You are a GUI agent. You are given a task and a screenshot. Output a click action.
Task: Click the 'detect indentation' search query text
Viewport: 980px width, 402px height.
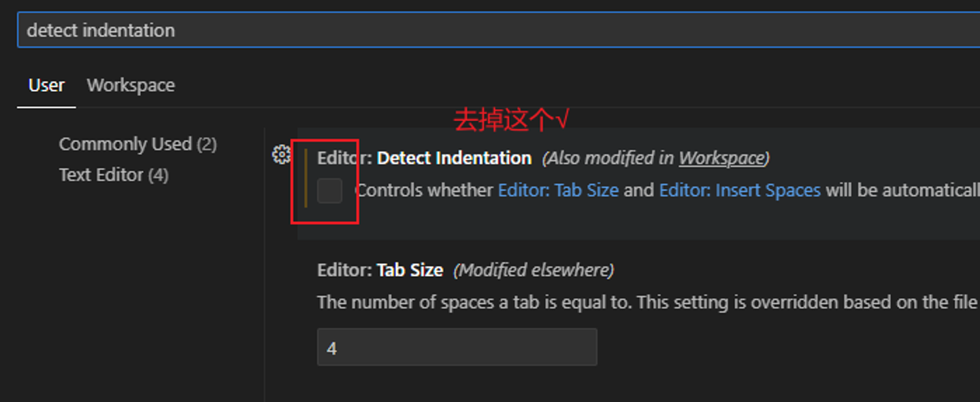click(100, 30)
